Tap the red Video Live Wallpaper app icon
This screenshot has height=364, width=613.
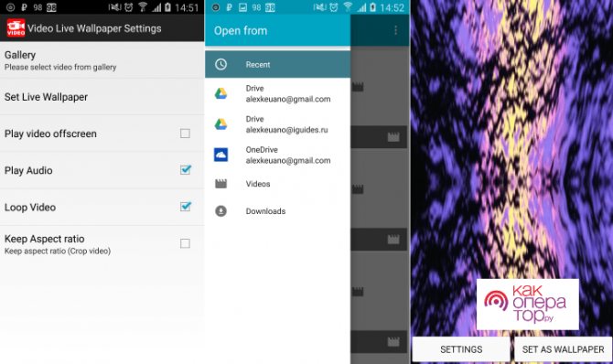pos(16,28)
